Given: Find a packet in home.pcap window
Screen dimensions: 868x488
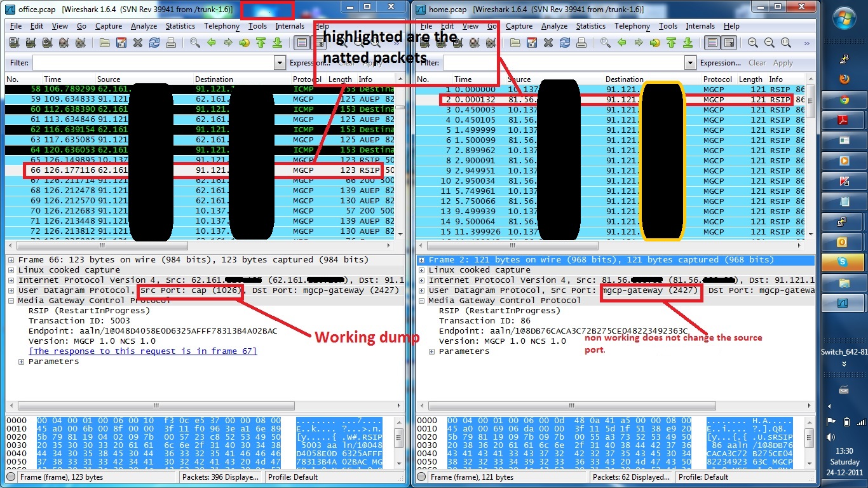Looking at the screenshot, I should (605, 43).
